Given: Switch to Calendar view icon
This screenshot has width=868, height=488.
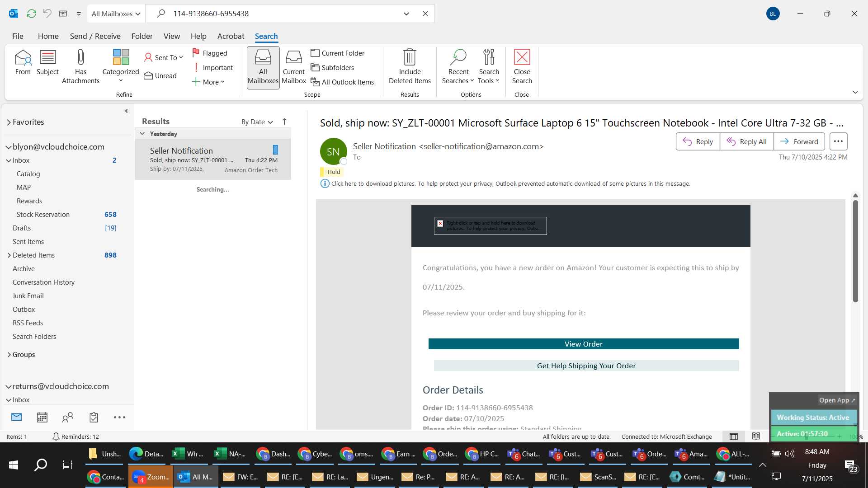Looking at the screenshot, I should point(42,417).
